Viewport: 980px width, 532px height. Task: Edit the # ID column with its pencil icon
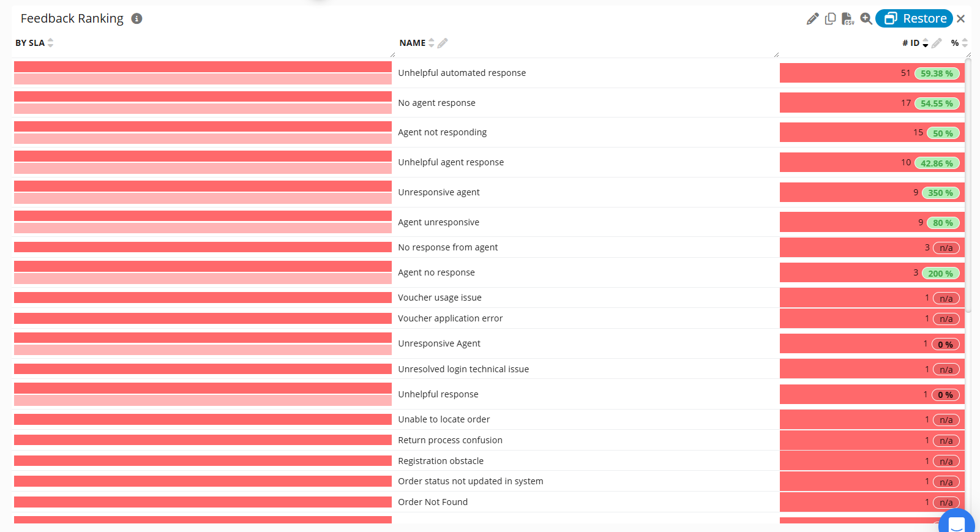937,43
